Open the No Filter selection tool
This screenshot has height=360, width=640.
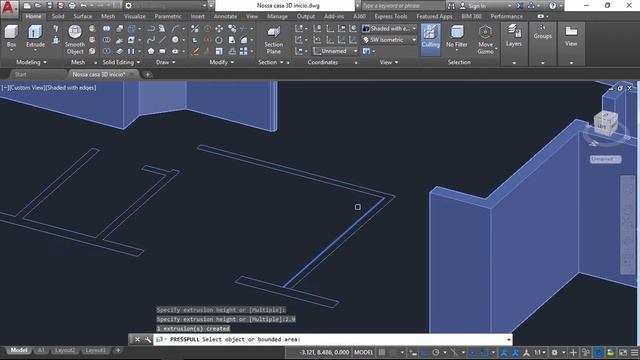[x=456, y=37]
